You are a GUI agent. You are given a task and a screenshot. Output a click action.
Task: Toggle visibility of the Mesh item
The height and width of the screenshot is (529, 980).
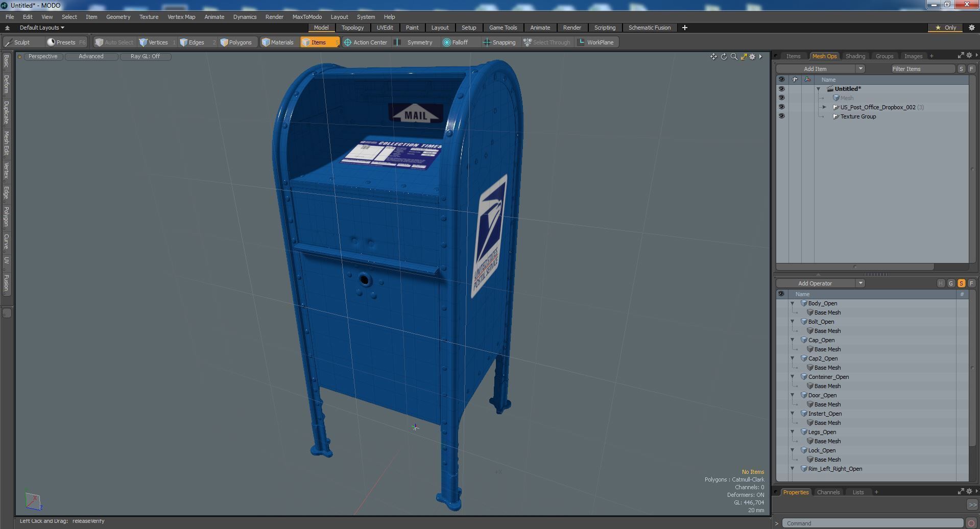point(782,97)
